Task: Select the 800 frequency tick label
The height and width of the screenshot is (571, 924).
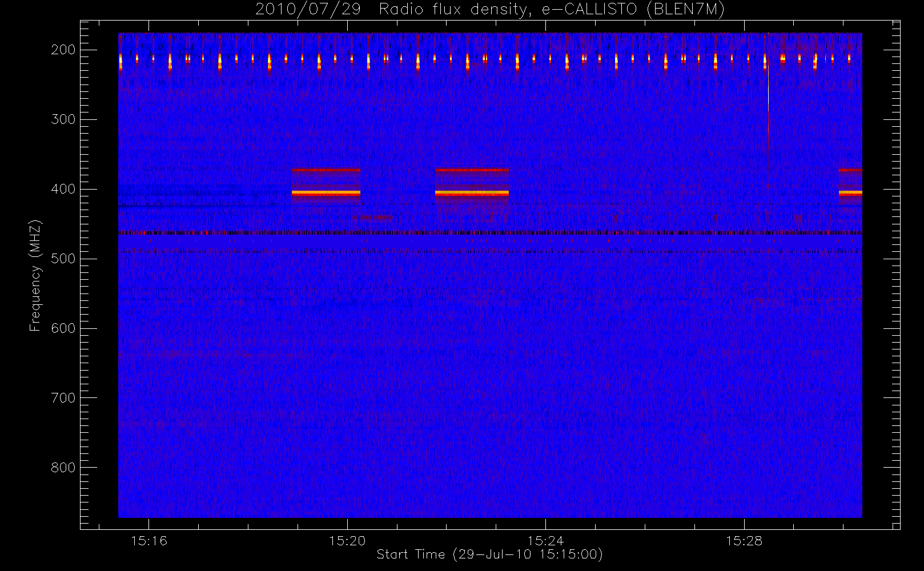Action: point(63,468)
